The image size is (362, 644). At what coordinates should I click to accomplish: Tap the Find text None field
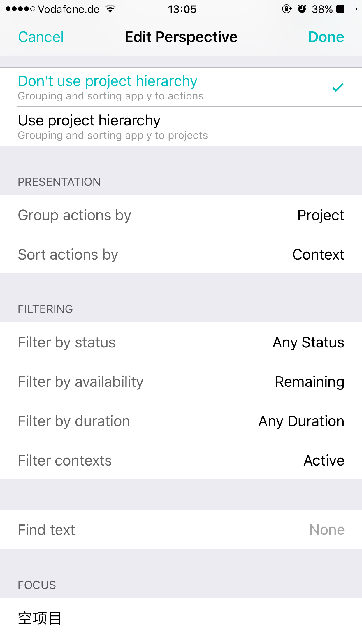181,529
